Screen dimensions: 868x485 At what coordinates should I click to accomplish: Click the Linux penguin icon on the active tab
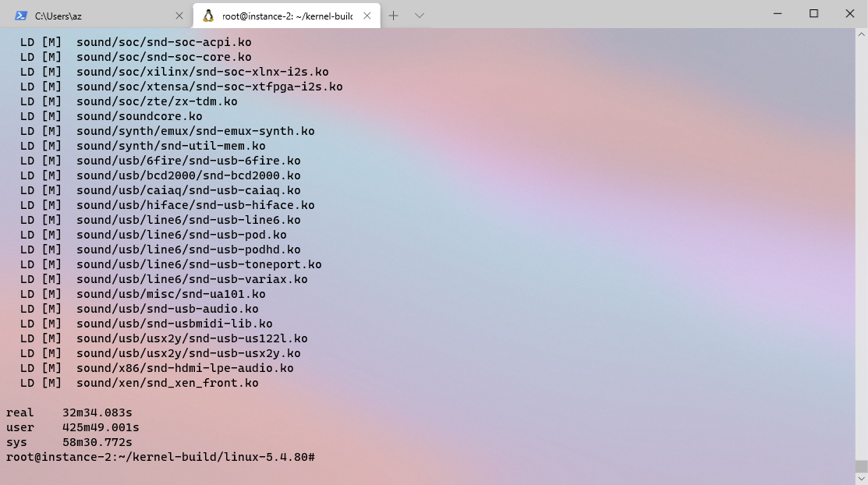[x=207, y=15]
